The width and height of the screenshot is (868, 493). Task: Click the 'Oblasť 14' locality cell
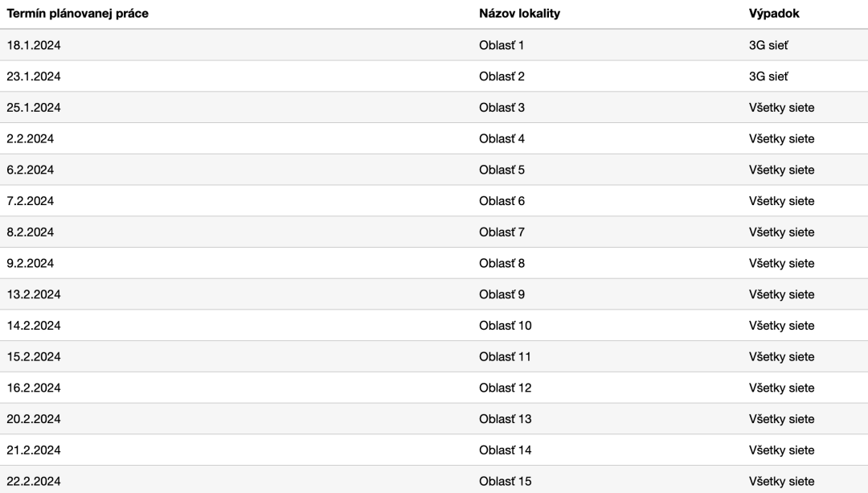505,450
